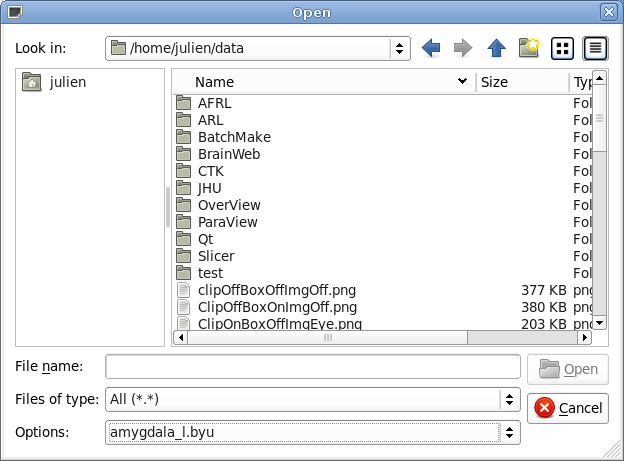624x461 pixels.
Task: Select clipOffBoxOffImgOff.png file
Action: (x=277, y=290)
